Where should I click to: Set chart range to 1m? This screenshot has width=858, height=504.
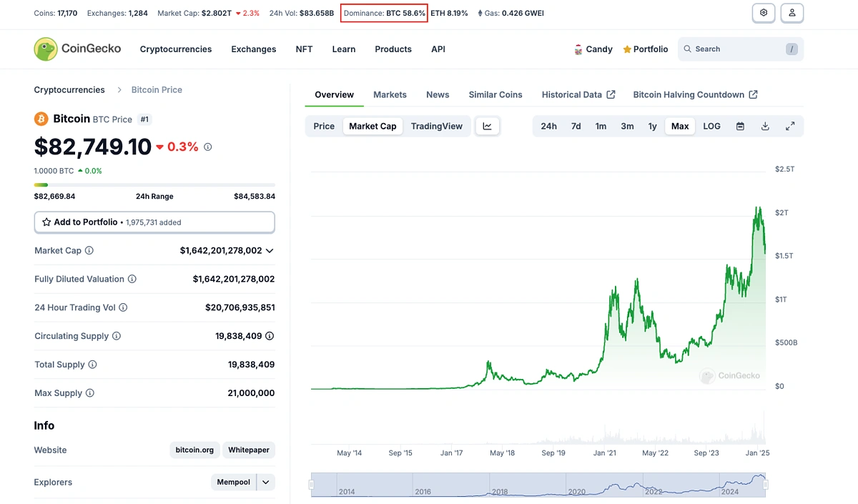[601, 126]
